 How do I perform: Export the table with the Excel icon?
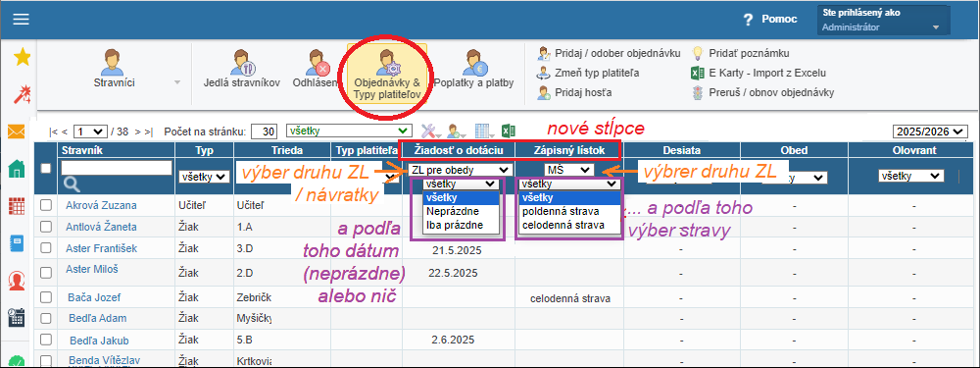click(508, 131)
